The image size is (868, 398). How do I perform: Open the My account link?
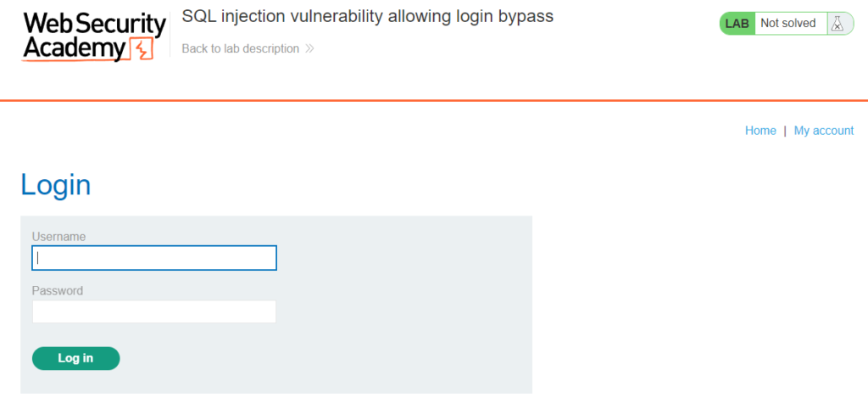pos(824,131)
